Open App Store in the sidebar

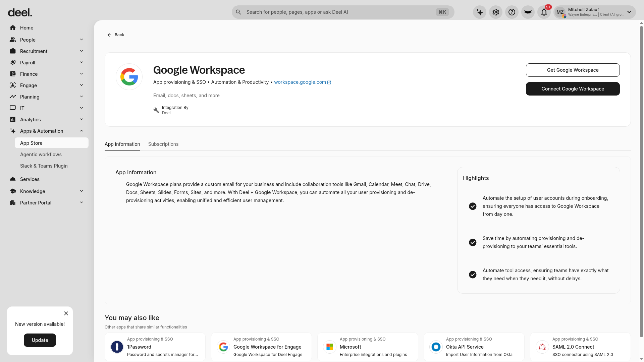point(52,143)
